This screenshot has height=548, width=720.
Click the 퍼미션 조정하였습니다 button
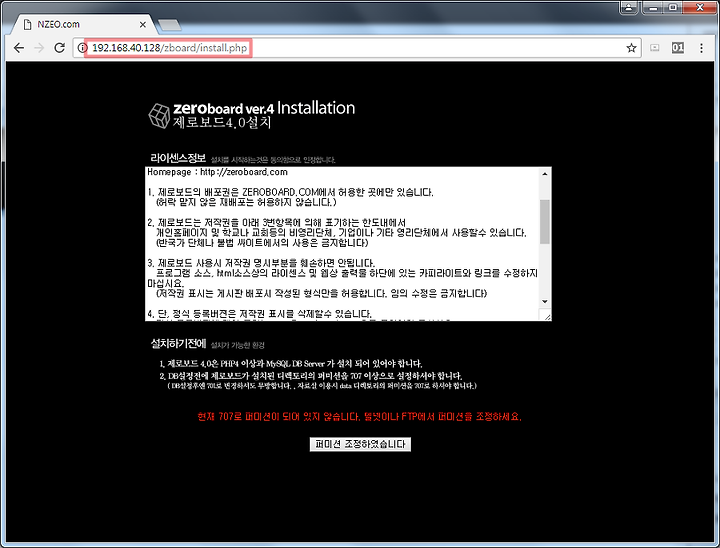360,444
